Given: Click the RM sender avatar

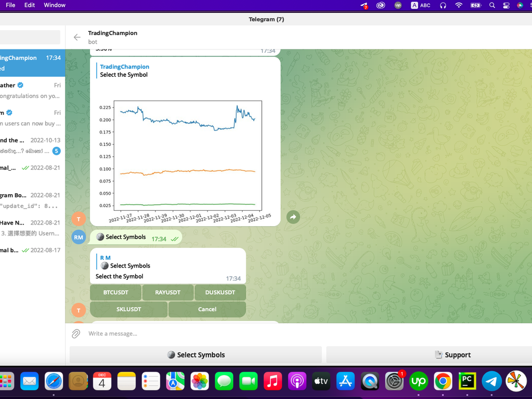Looking at the screenshot, I should pyautogui.click(x=78, y=237).
